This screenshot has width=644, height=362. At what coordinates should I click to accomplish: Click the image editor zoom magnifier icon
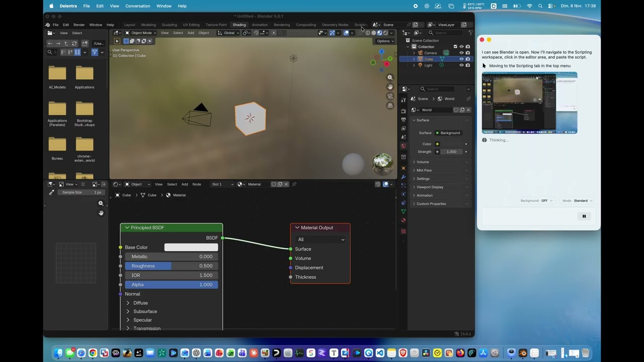(x=101, y=204)
